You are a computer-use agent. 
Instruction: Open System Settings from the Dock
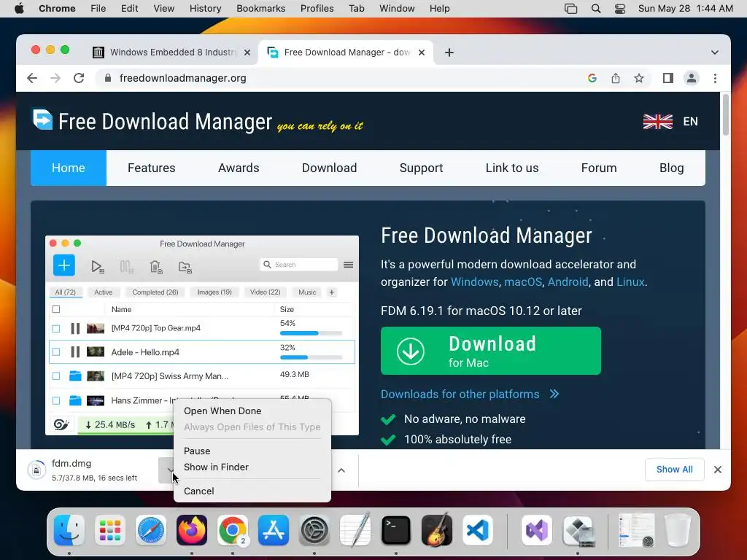pos(314,530)
